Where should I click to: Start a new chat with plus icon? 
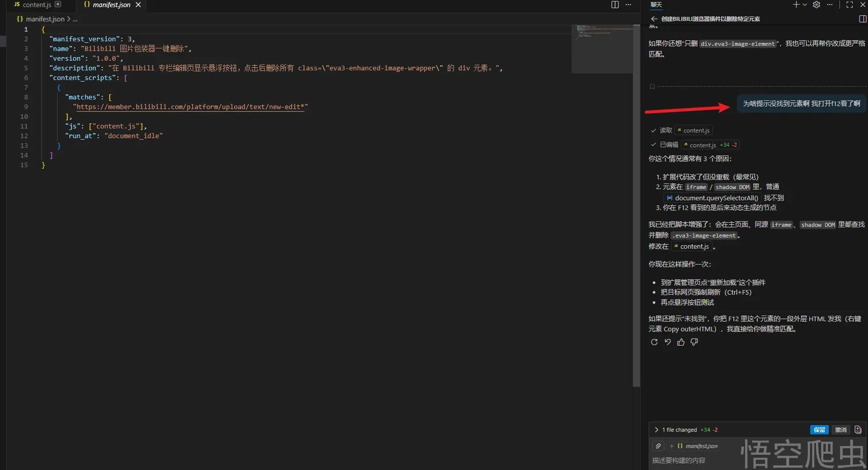pos(796,5)
